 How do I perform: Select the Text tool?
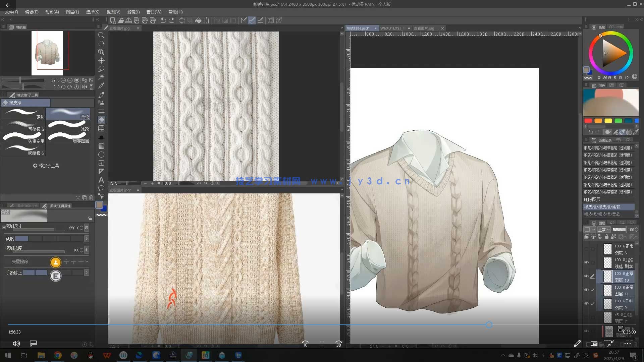click(101, 180)
